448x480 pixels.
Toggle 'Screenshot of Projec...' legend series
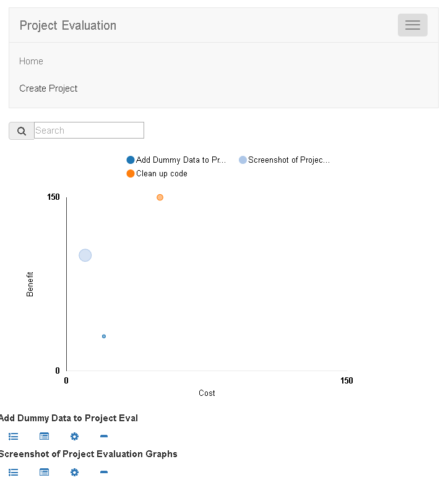(x=285, y=160)
